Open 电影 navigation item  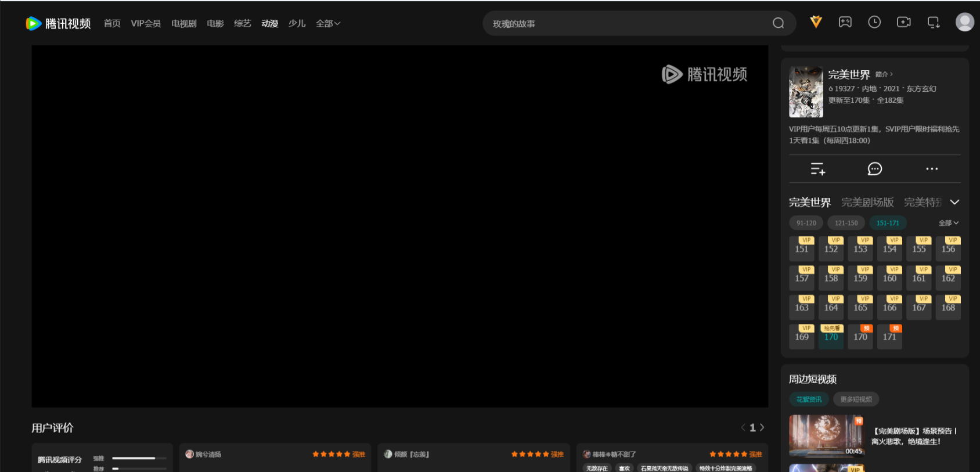click(215, 23)
